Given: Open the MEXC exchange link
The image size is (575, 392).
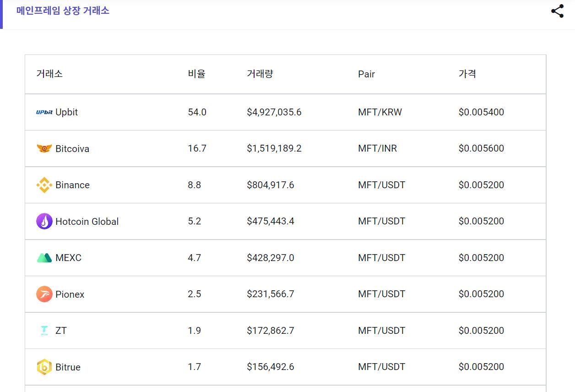Looking at the screenshot, I should tap(68, 258).
